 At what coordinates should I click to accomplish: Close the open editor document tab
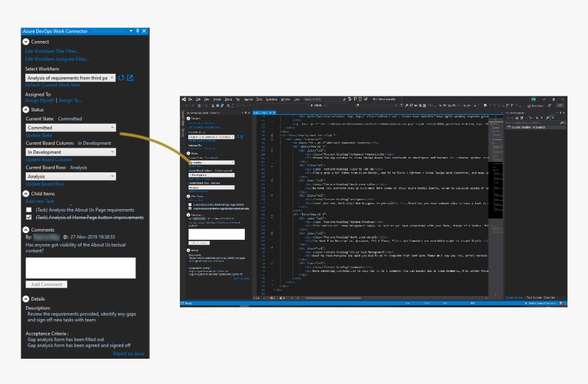274,112
